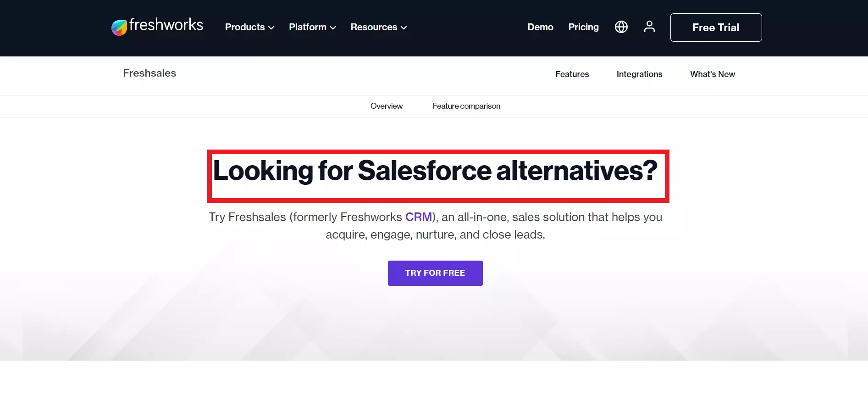Select Features in the Freshsales navigation
The width and height of the screenshot is (868, 401).
[x=572, y=74]
